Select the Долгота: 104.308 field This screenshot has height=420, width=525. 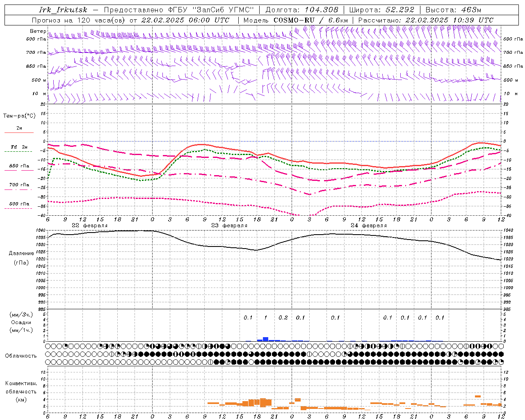(x=302, y=10)
